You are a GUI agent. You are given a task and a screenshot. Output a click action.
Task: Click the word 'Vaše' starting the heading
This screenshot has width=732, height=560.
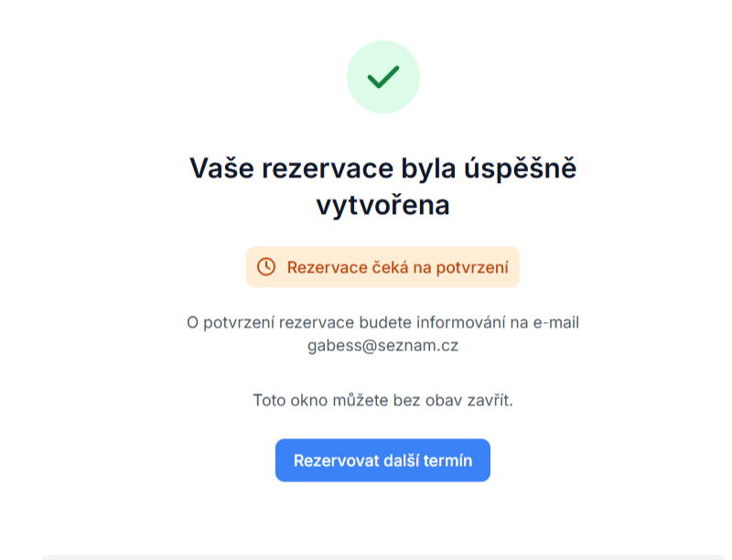(221, 169)
